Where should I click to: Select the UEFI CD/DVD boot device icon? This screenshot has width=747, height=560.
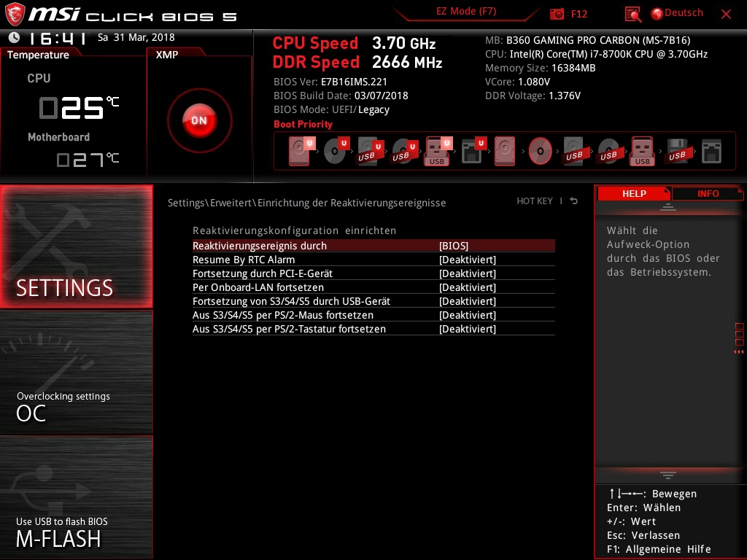pyautogui.click(x=336, y=151)
